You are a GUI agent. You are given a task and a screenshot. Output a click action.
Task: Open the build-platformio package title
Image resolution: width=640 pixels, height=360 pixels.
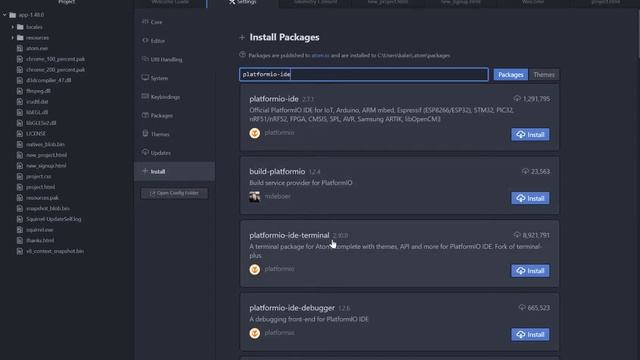(277, 171)
